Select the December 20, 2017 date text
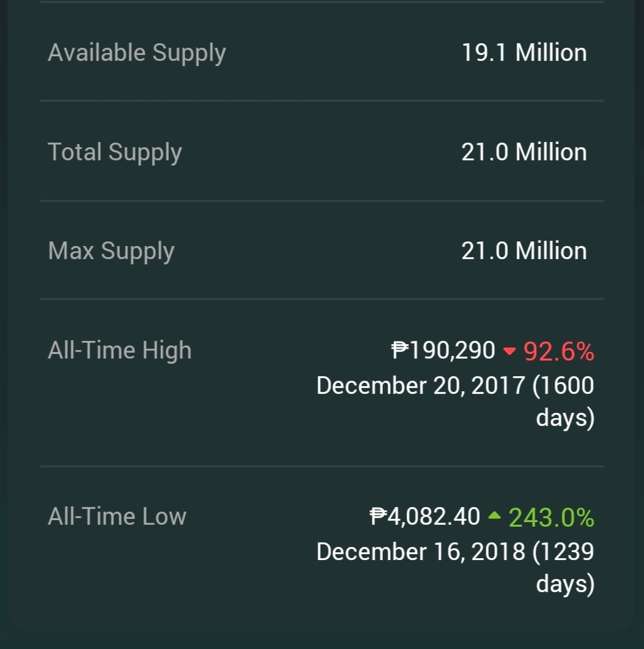The width and height of the screenshot is (644, 649). pos(421,386)
